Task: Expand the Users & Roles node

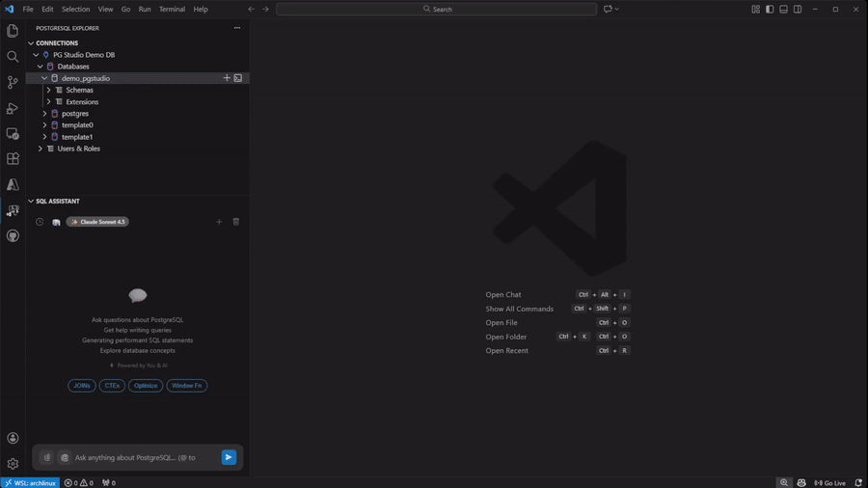Action: click(x=41, y=149)
